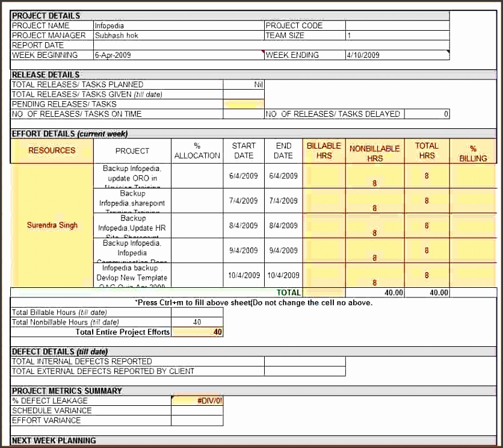Select the % BILLING column header
This screenshot has width=503, height=448.
tap(473, 151)
